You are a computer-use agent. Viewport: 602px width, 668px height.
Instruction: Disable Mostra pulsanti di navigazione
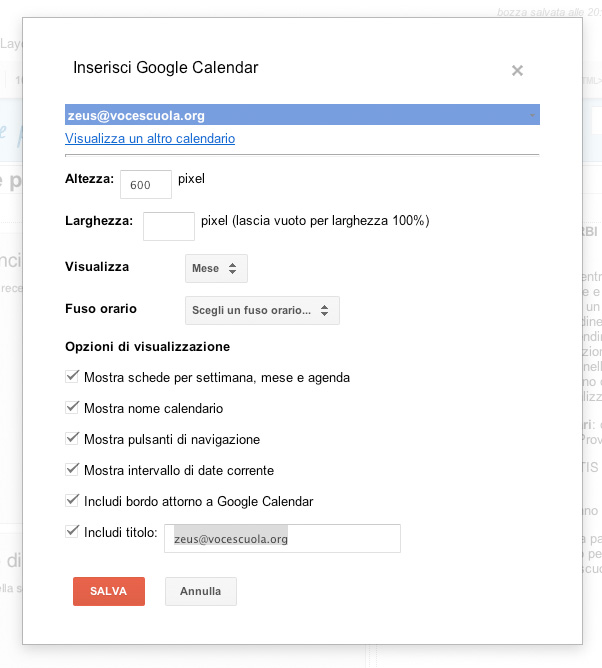pos(72,439)
